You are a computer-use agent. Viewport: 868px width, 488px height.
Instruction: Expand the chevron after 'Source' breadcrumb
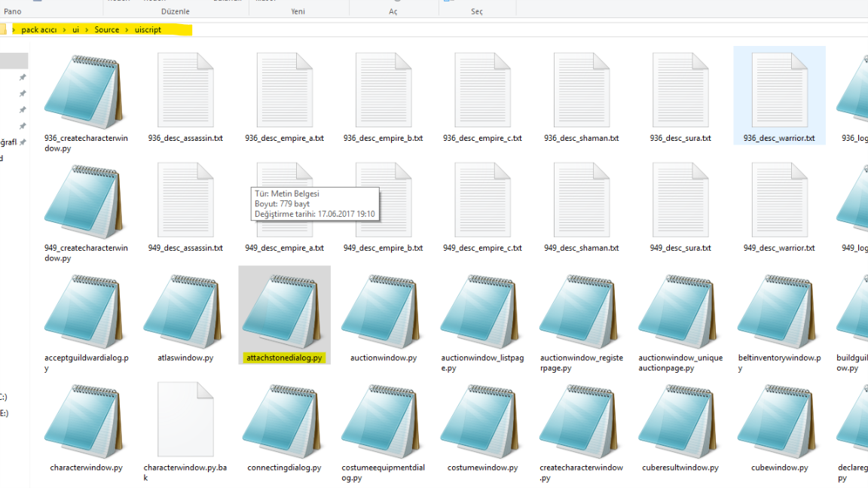[127, 30]
